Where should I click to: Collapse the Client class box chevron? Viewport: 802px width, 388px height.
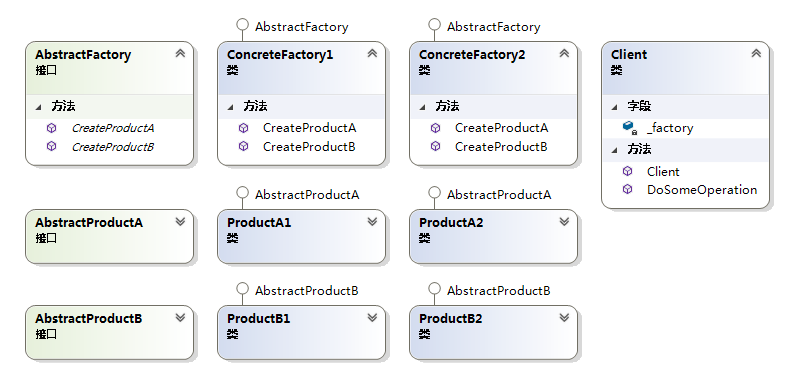(x=756, y=53)
